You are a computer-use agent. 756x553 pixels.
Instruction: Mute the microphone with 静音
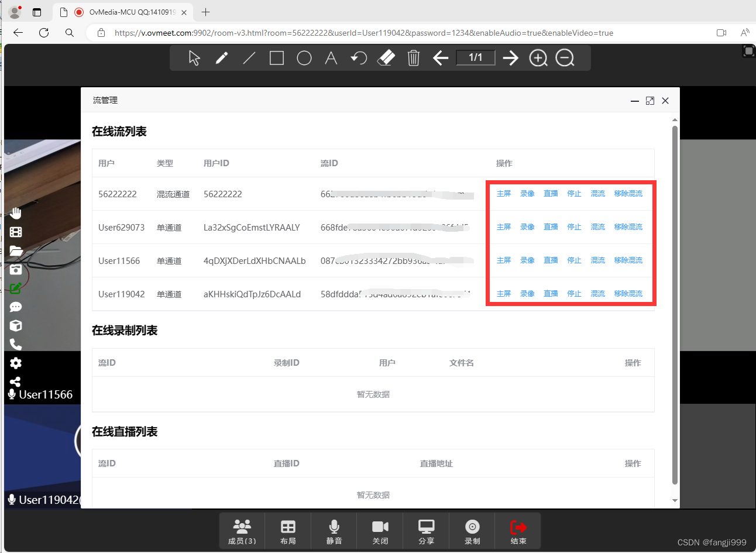click(x=334, y=531)
